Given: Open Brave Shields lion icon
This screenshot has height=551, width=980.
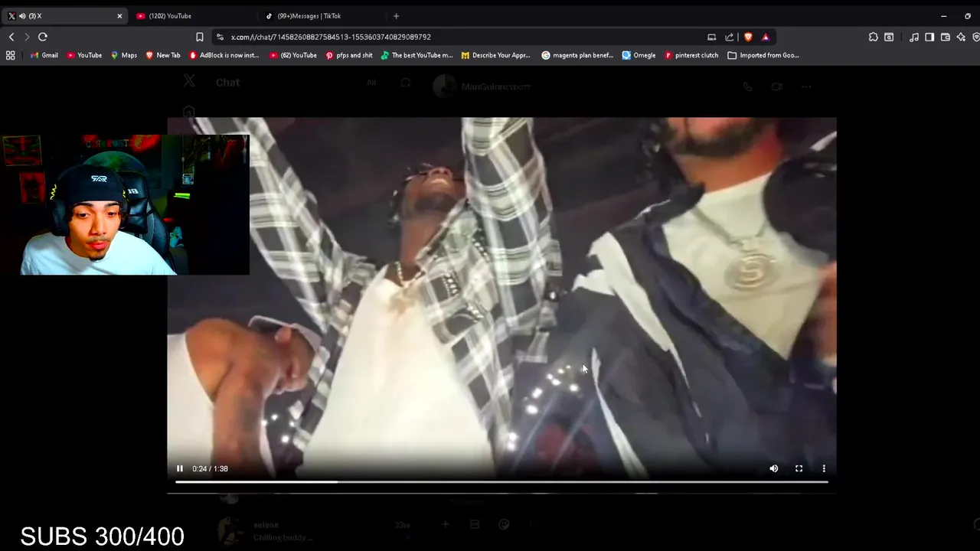Looking at the screenshot, I should (x=748, y=37).
